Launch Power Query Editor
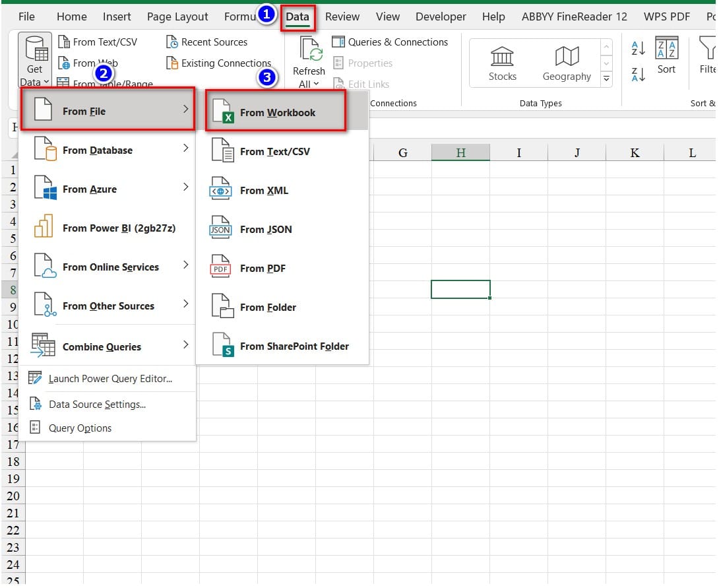Viewport: 719px width, 588px height. 109,379
